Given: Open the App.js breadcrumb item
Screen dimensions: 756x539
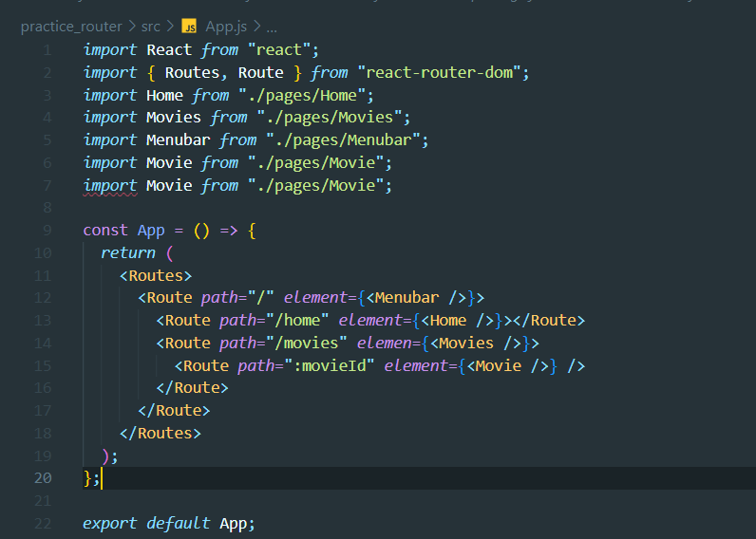Looking at the screenshot, I should 226,27.
